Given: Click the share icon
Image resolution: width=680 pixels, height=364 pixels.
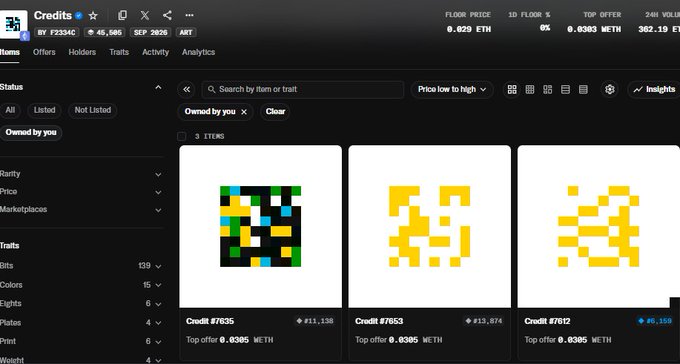Looking at the screenshot, I should 167,15.
